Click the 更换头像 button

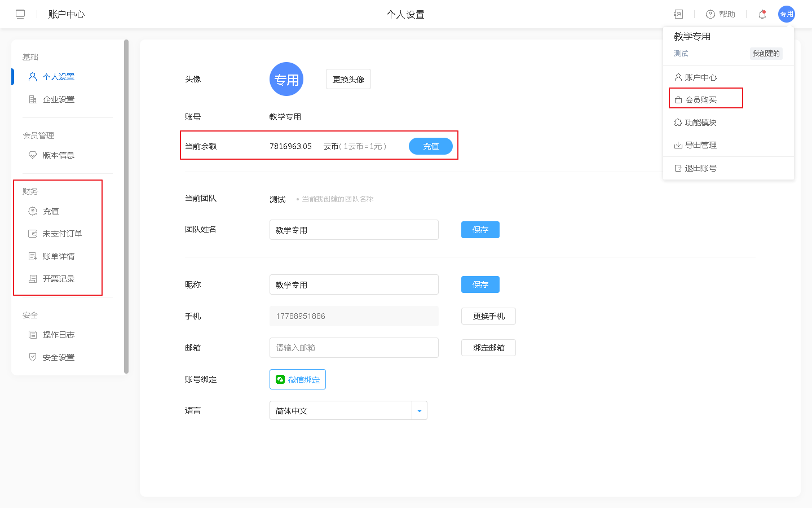coord(348,79)
